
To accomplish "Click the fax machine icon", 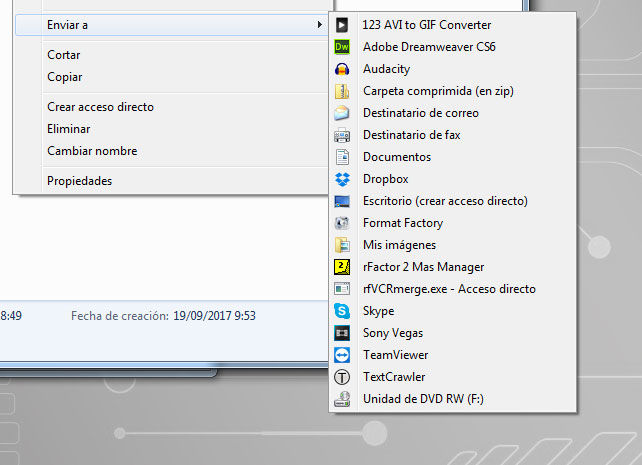I will pyautogui.click(x=342, y=135).
